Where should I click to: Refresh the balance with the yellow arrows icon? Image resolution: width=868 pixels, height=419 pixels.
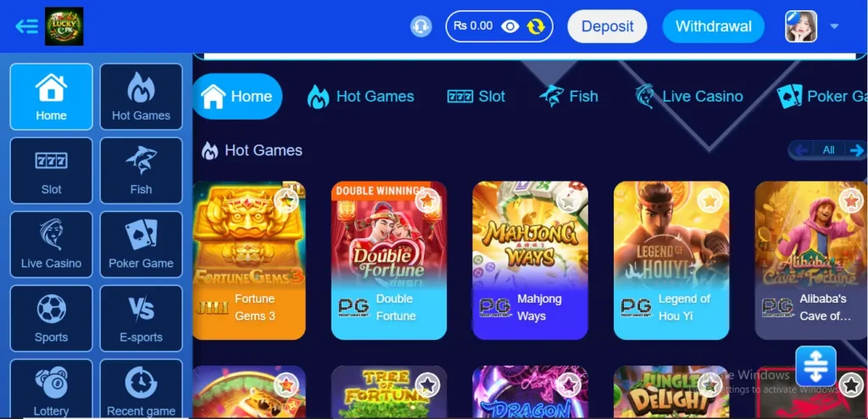[536, 26]
